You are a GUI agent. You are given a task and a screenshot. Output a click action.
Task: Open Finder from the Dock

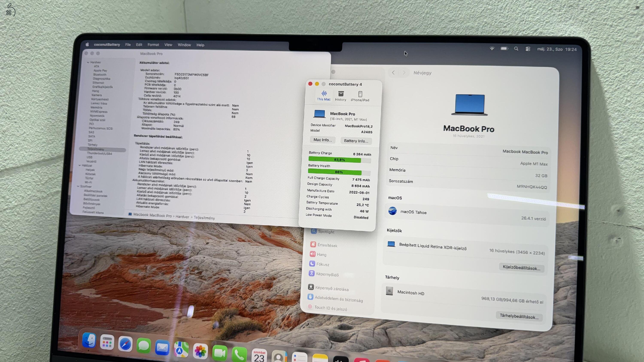tap(89, 341)
